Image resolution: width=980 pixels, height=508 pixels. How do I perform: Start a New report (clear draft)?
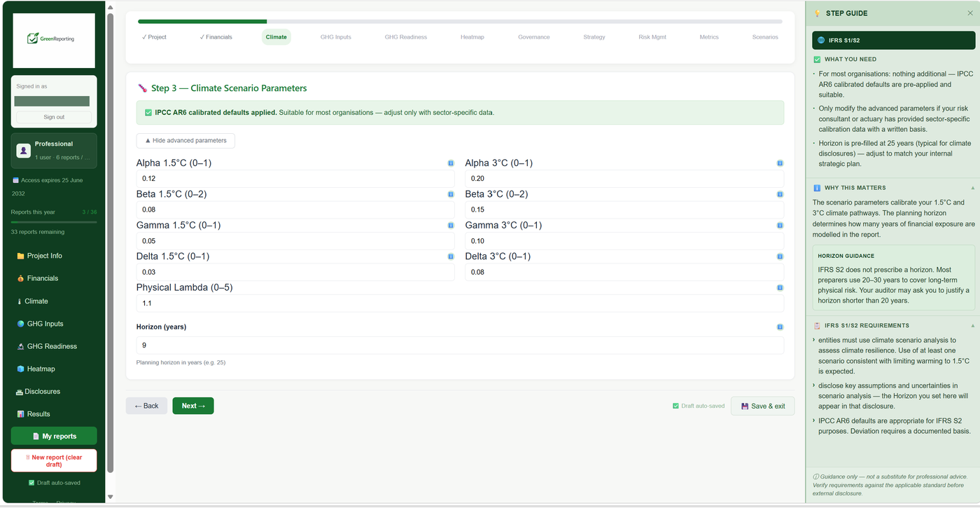tap(54, 461)
